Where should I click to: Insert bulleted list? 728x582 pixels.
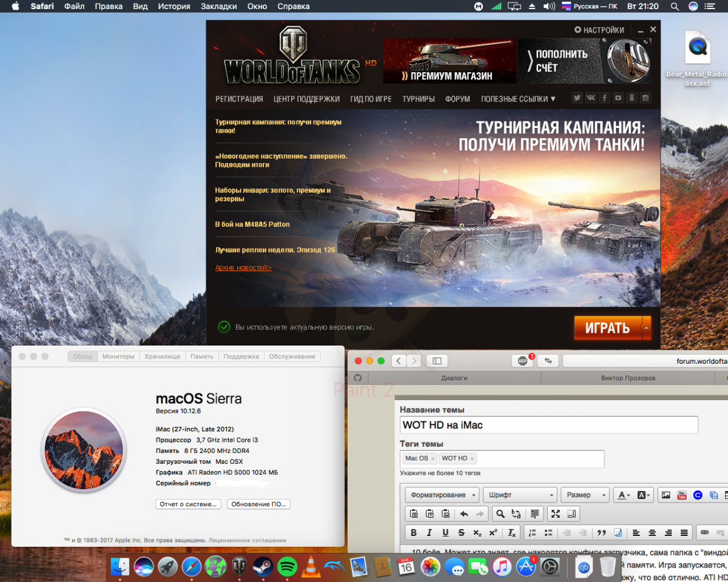tap(548, 533)
